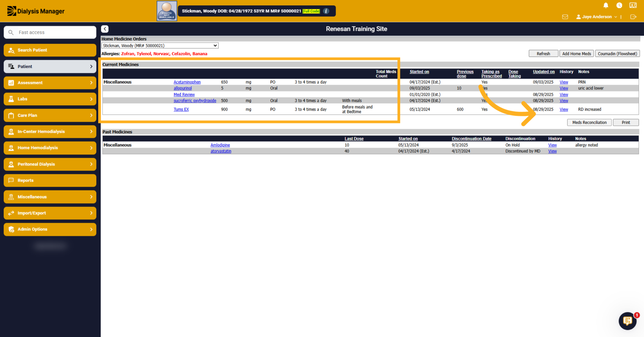Click the patient photo thumbnail
Image resolution: width=644 pixels, height=337 pixels.
click(x=167, y=11)
